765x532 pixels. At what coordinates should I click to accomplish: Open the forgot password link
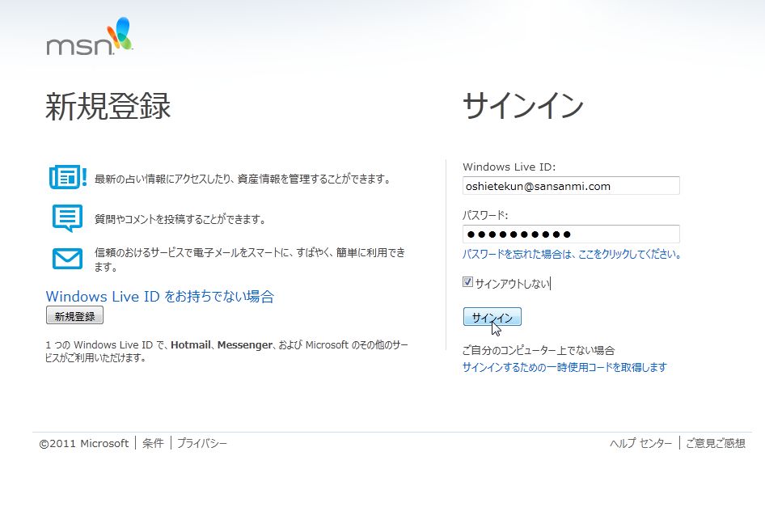point(572,254)
